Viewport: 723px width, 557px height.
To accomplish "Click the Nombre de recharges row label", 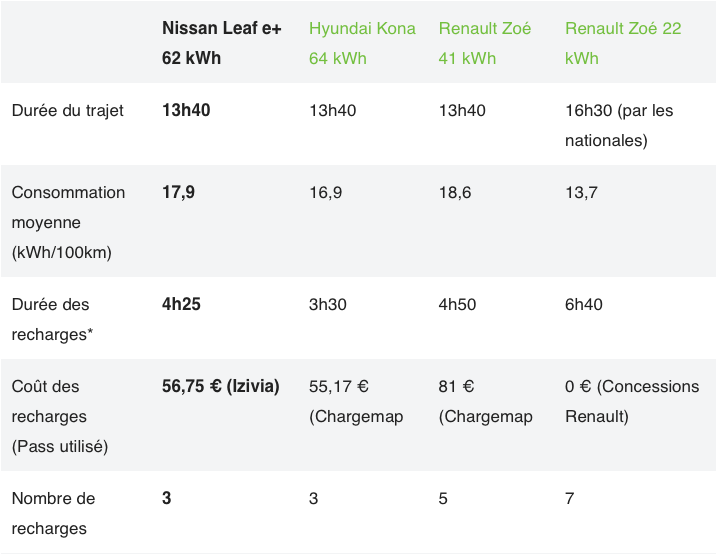I will click(x=53, y=513).
